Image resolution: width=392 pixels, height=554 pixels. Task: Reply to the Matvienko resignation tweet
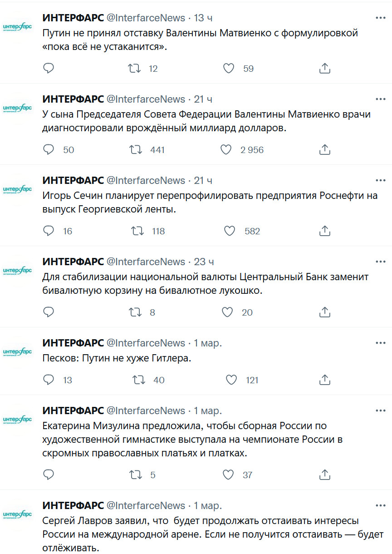tap(49, 69)
